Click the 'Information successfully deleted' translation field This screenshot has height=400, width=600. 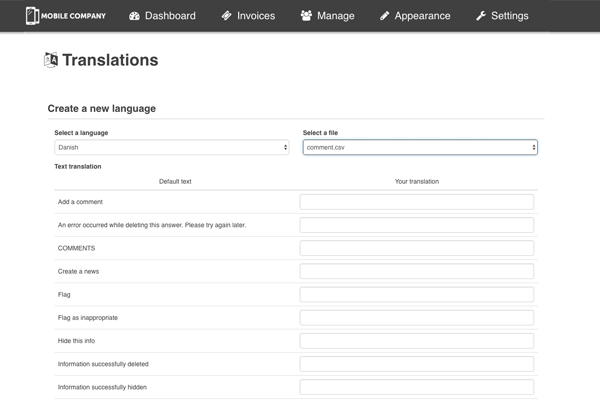pyautogui.click(x=417, y=364)
